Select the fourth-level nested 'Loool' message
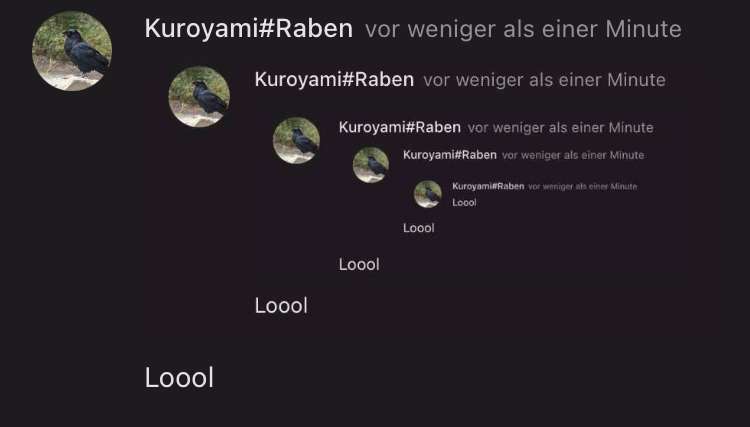The image size is (750, 427). pos(419,228)
